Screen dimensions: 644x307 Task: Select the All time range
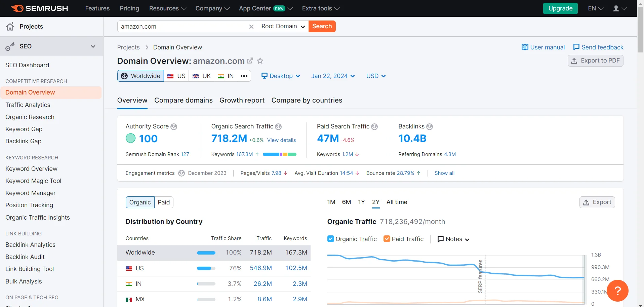point(397,202)
